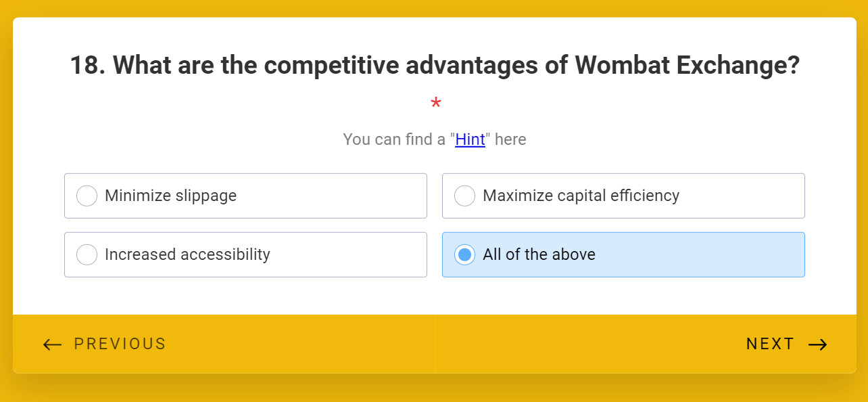Go to the next question with NEXT
The width and height of the screenshot is (868, 402).
770,344
